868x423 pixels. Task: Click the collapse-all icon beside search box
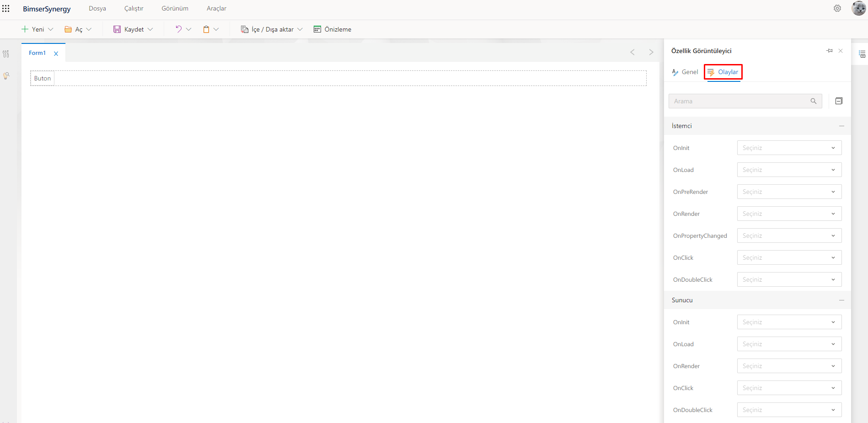[x=839, y=101]
